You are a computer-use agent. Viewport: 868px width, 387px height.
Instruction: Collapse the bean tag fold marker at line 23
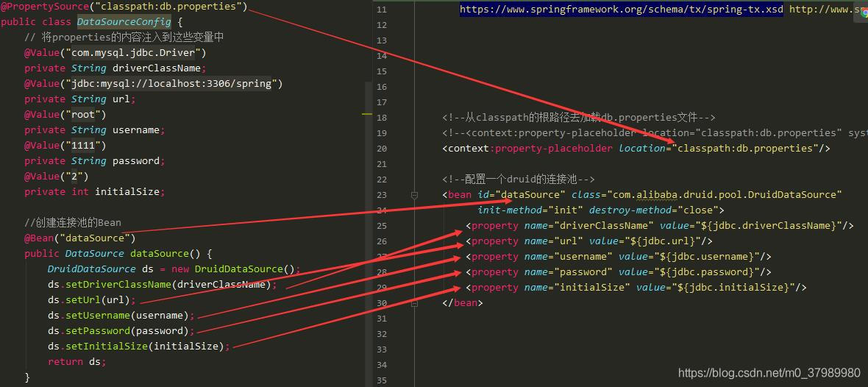tap(414, 195)
